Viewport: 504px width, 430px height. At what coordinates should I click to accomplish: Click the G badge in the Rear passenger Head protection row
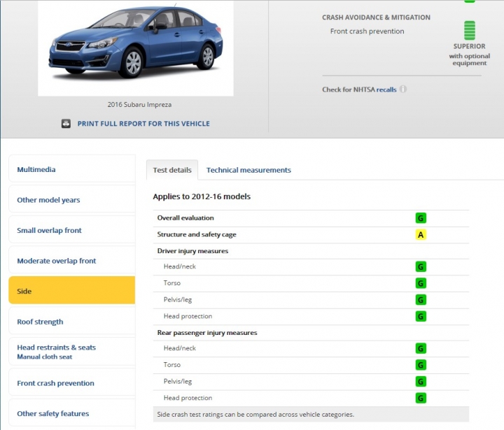[x=421, y=399]
